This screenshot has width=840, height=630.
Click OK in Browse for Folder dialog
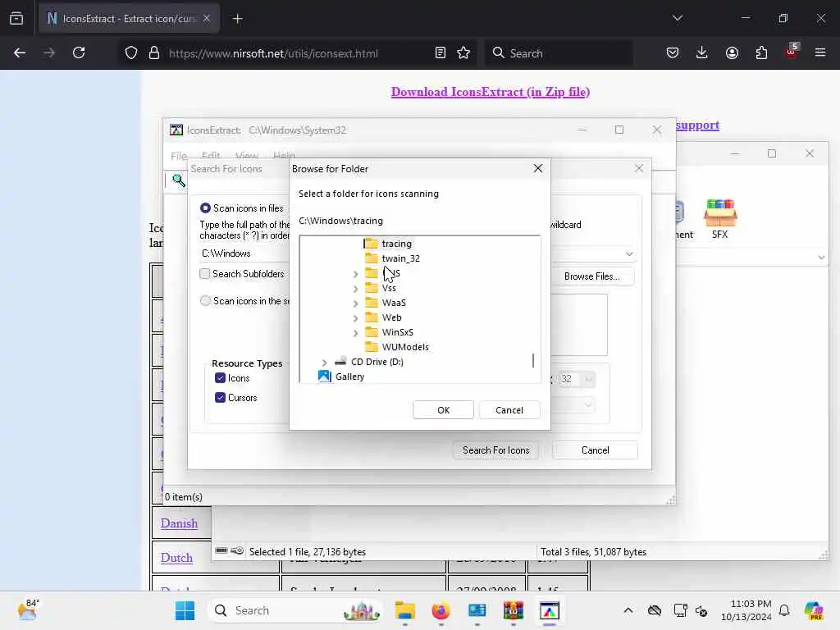tap(443, 410)
